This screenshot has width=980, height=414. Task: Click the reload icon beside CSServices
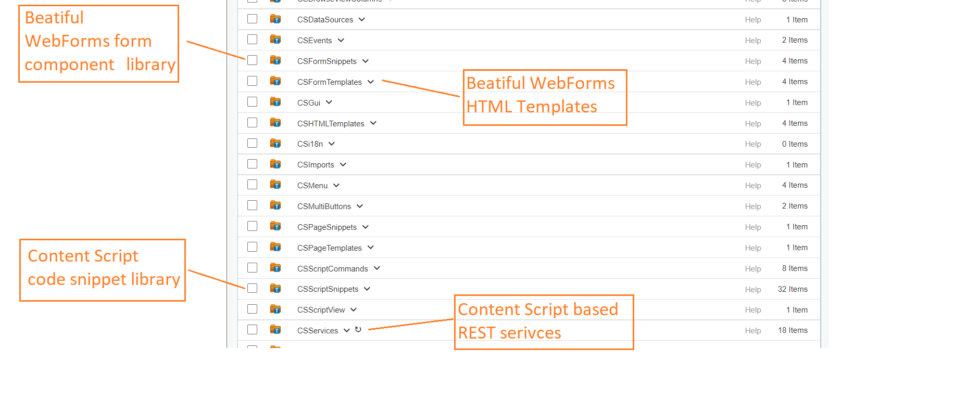coord(358,330)
